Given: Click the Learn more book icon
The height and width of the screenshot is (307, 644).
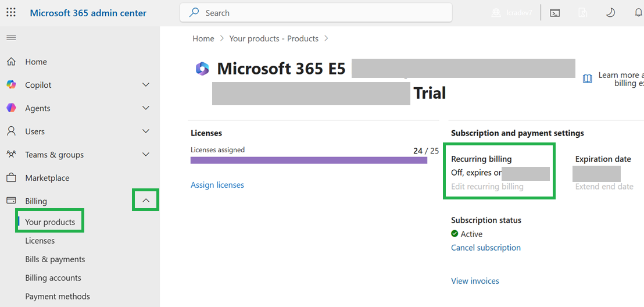Looking at the screenshot, I should (x=588, y=78).
